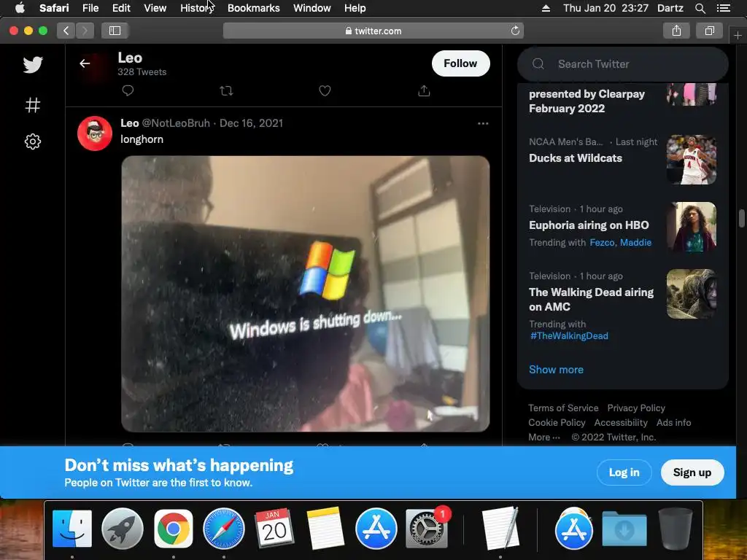Viewport: 747px width, 560px height.
Task: Open Downloads folder in the Dock
Action: pos(624,529)
